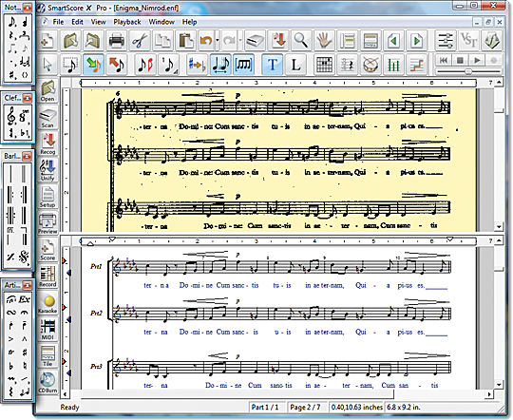
Task: Select flat sign in Articulations palette
Action: pyautogui.click(x=11, y=366)
